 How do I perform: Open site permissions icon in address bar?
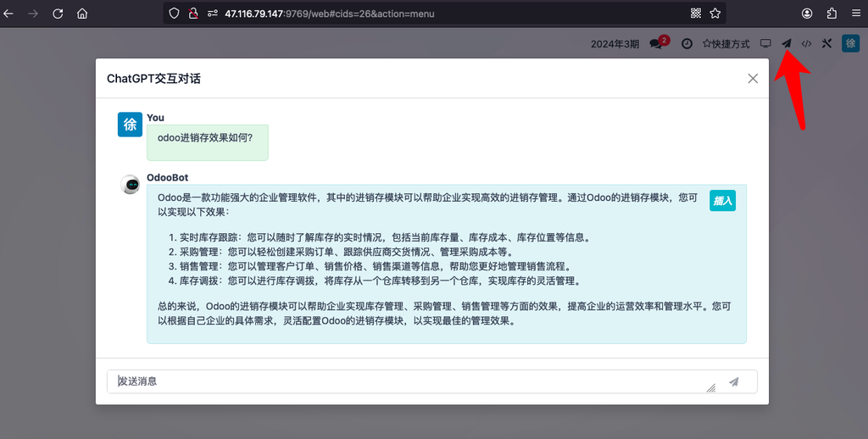[x=212, y=14]
